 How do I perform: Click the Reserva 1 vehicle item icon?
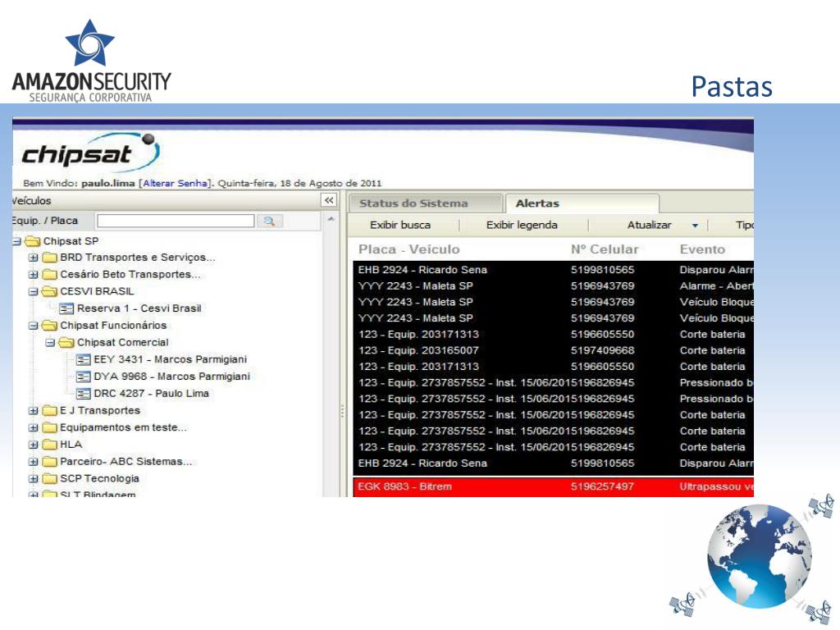tap(66, 308)
